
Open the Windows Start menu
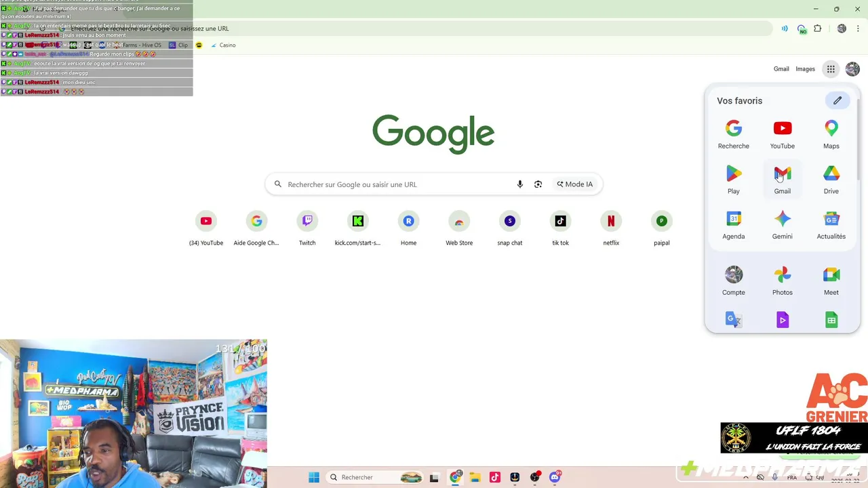click(x=313, y=477)
